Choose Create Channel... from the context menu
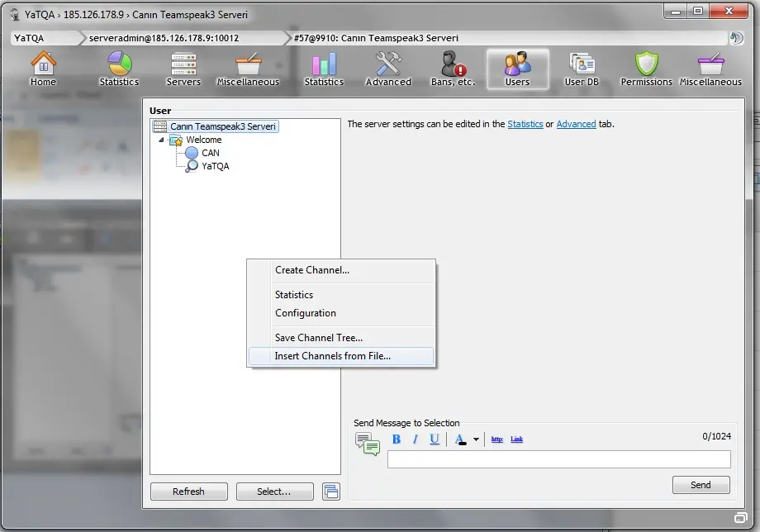The image size is (760, 532). tap(340, 270)
